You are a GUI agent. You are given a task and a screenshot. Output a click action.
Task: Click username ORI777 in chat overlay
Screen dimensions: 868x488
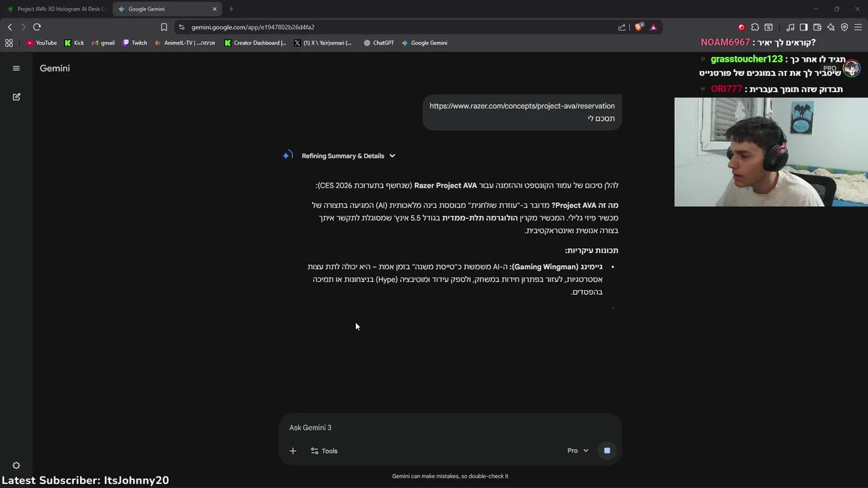726,89
